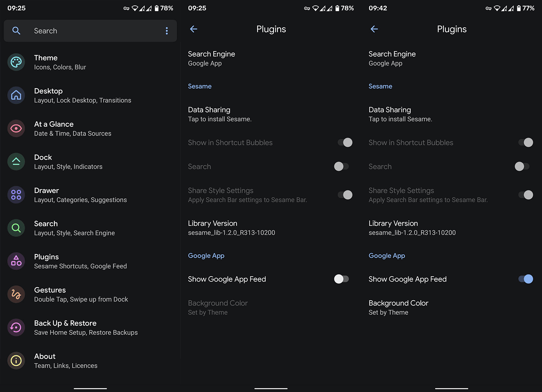Open Dock settings entry

[90, 162]
